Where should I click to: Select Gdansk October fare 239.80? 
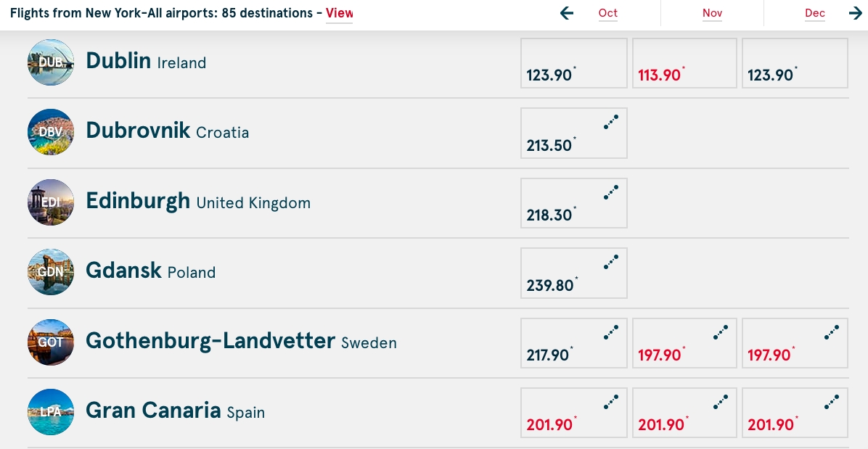(x=573, y=273)
